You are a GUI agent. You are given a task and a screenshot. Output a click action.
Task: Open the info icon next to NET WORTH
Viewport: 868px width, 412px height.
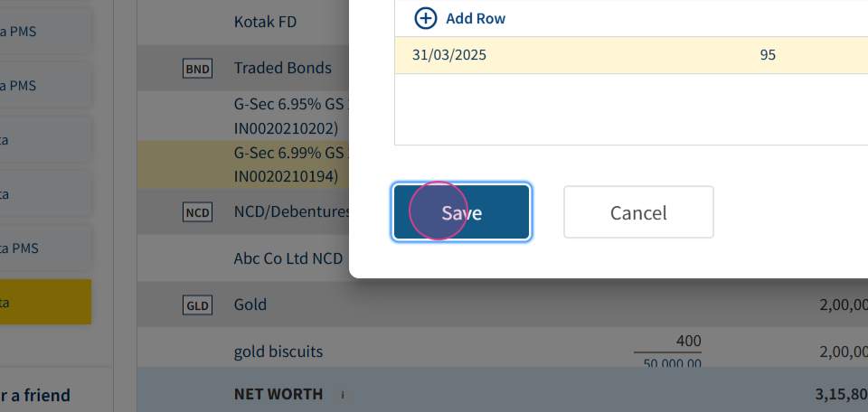click(343, 395)
